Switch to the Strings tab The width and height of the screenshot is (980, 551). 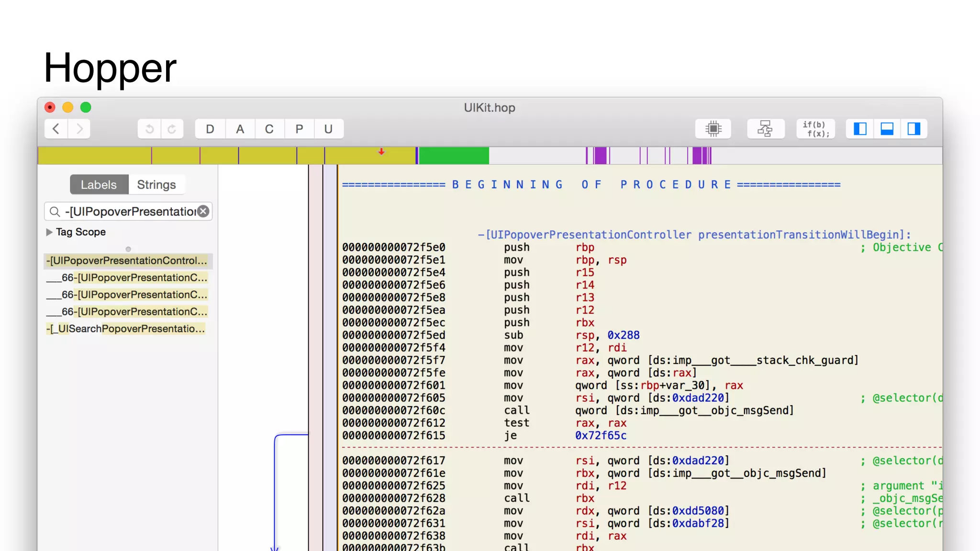pyautogui.click(x=156, y=185)
